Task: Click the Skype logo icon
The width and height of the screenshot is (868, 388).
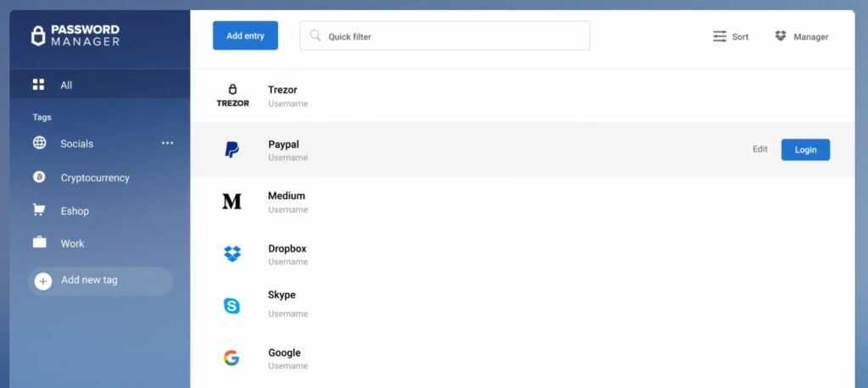Action: (x=231, y=306)
